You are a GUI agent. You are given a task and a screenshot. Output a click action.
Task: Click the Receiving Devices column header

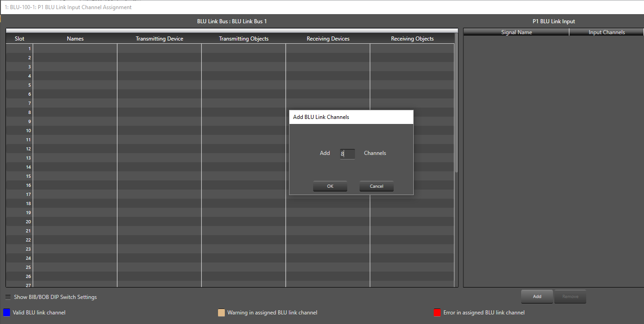(328, 39)
